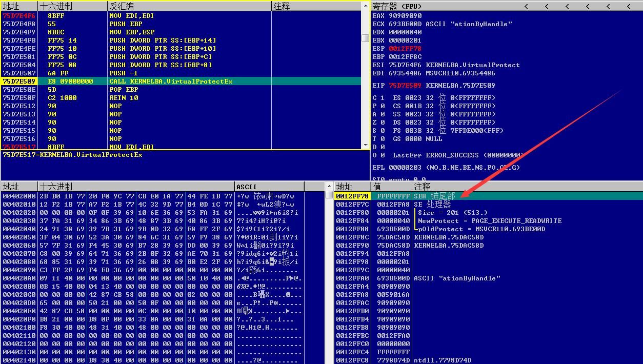The width and height of the screenshot is (643, 364).
Task: Select the C flag bit value
Action: pos(382,97)
